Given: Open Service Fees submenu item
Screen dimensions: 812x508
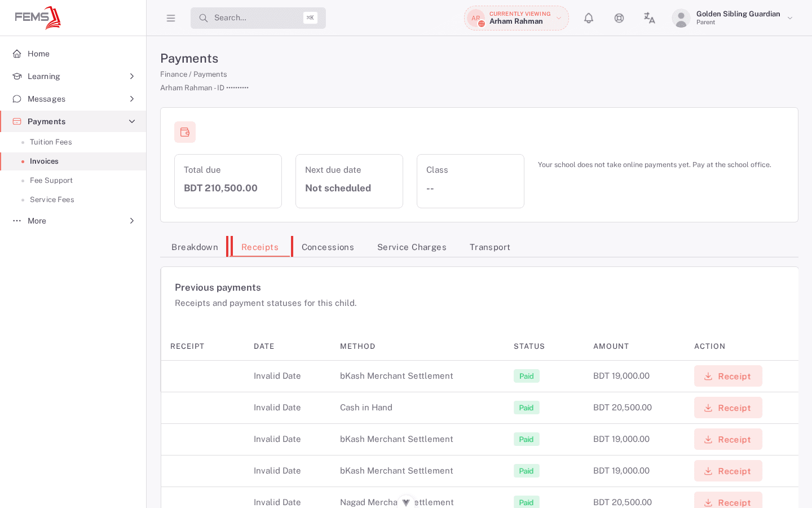Looking at the screenshot, I should (x=73, y=200).
